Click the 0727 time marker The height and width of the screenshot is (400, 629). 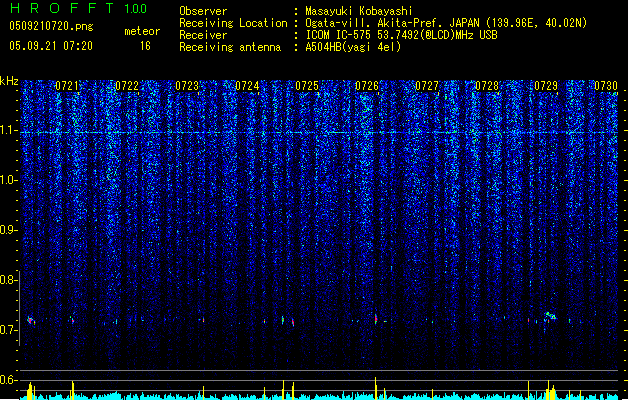point(427,86)
